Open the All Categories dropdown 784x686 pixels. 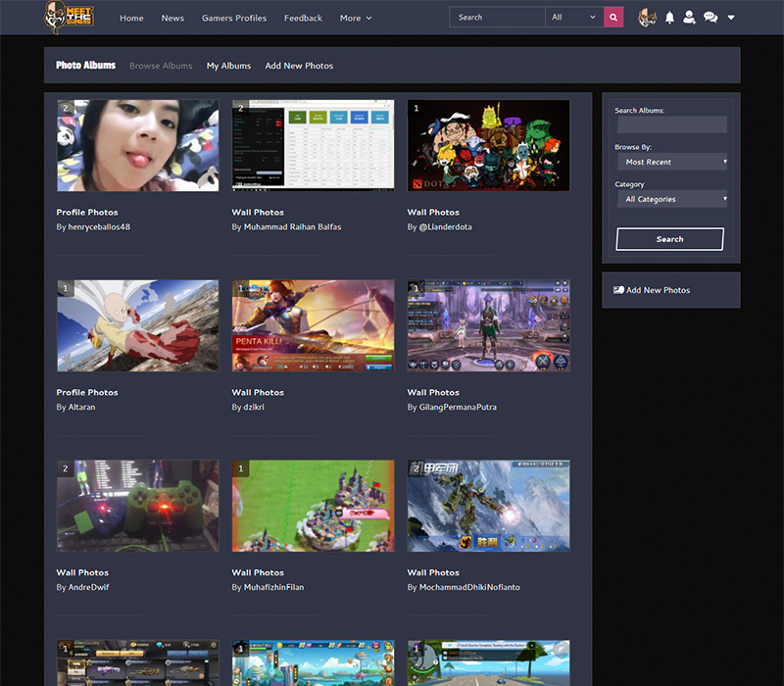pos(671,199)
